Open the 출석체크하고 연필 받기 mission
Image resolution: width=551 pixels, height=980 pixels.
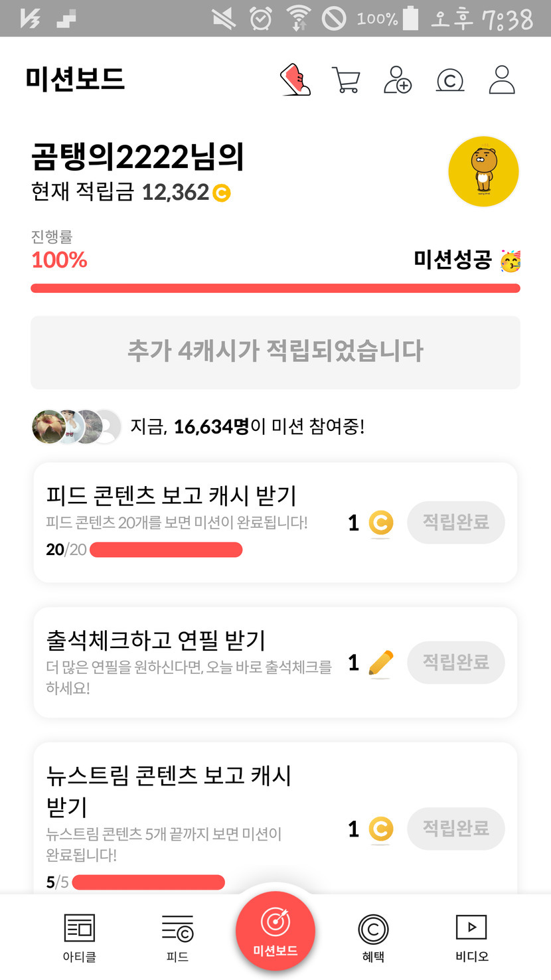point(157,641)
